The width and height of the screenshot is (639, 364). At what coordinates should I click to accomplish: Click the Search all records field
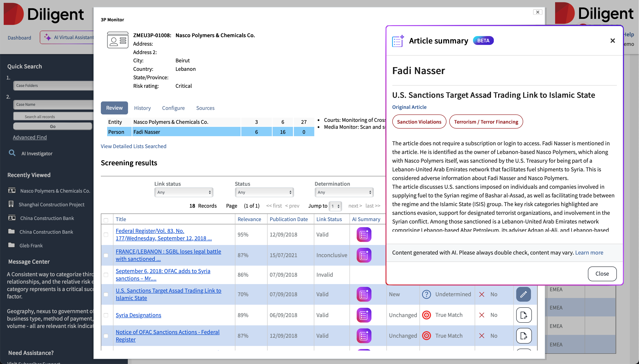click(x=53, y=116)
